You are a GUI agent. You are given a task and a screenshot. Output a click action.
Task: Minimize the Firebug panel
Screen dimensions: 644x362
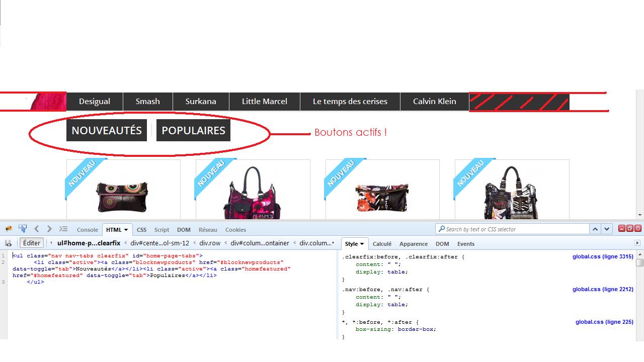(622, 228)
